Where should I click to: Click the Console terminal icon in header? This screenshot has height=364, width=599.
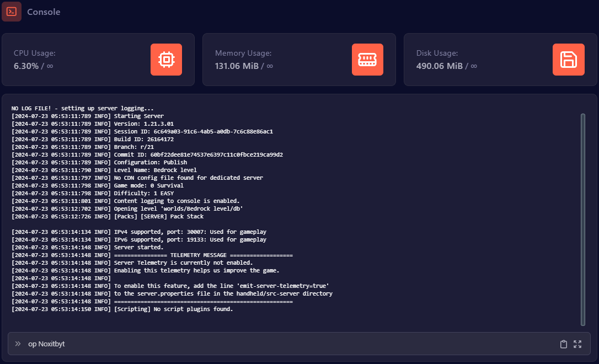click(x=12, y=12)
